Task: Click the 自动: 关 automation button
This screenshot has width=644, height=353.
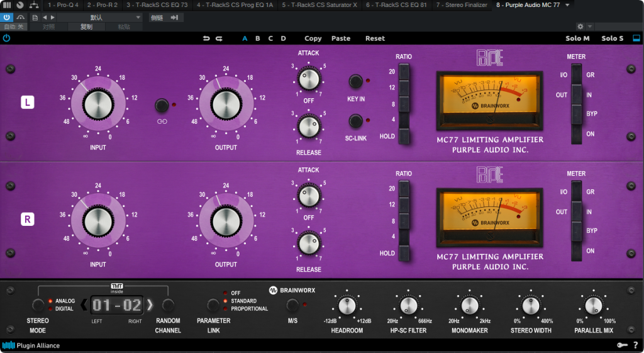Action: click(x=14, y=26)
